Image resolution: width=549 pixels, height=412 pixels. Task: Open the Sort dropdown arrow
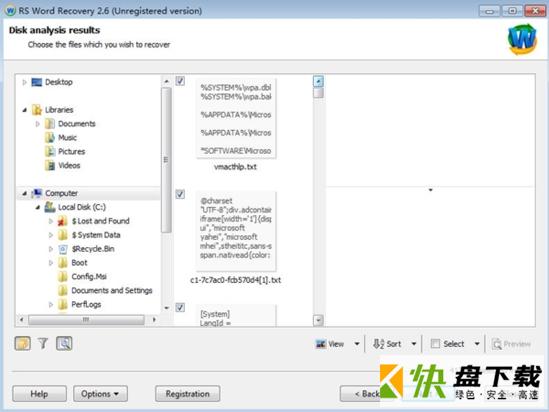(x=414, y=344)
